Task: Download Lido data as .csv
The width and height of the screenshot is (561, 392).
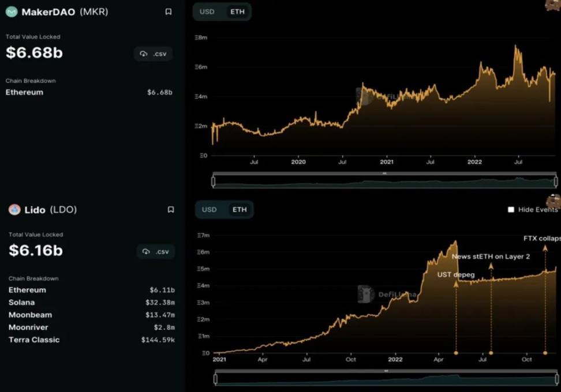Action: click(x=156, y=251)
